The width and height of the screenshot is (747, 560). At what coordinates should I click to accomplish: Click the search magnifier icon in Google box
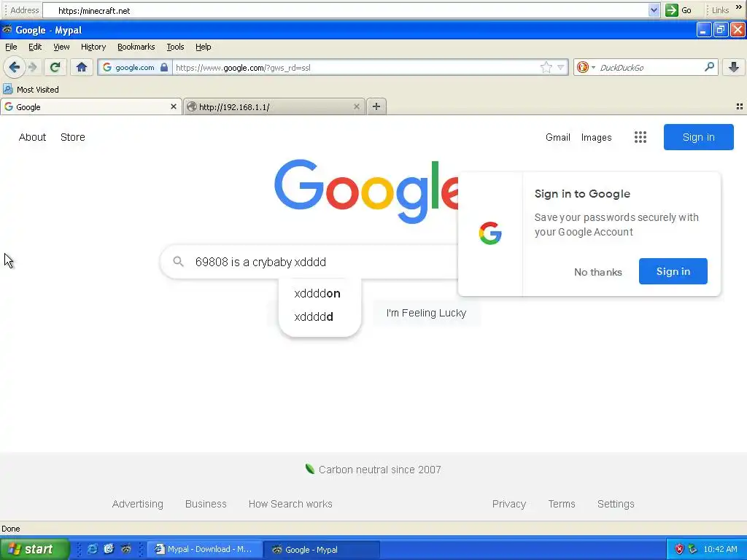coord(178,262)
